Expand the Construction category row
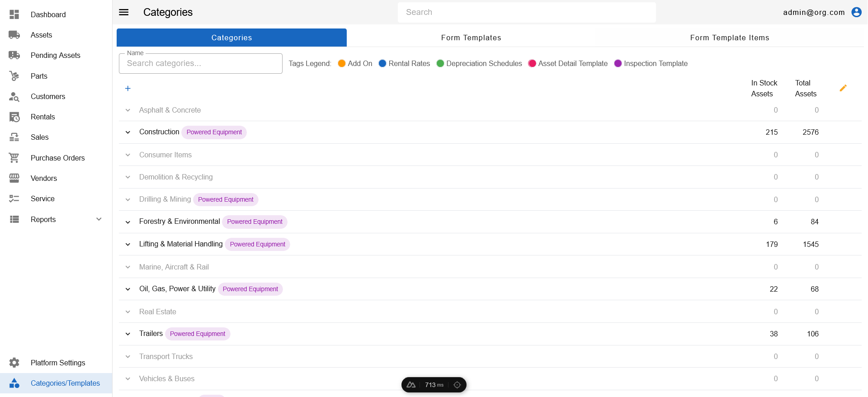The height and width of the screenshot is (397, 868). (128, 132)
